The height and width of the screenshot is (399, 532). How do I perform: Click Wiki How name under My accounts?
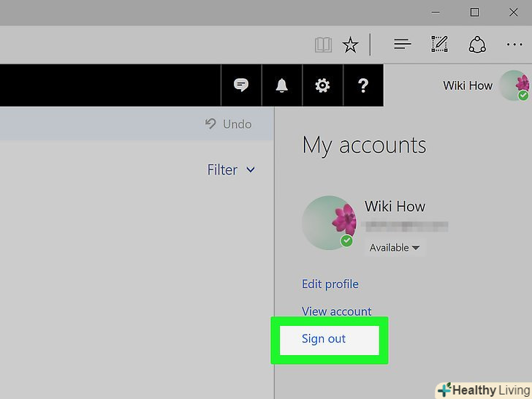pos(395,206)
